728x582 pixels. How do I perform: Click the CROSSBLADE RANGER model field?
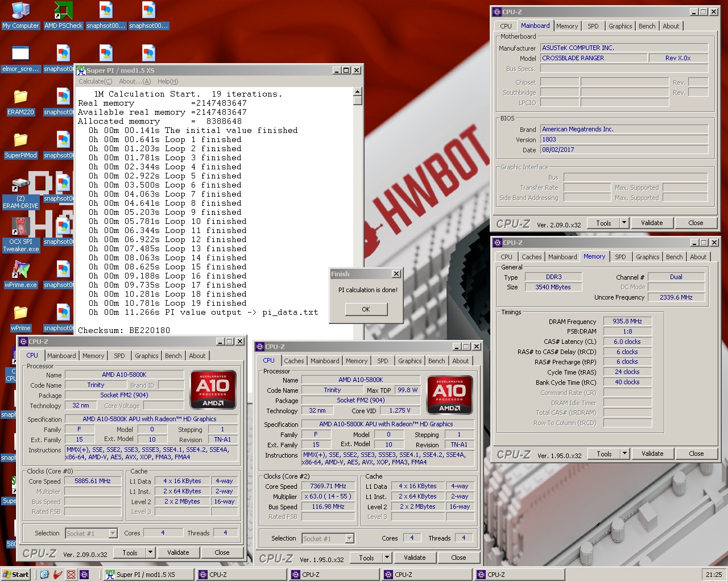click(593, 58)
